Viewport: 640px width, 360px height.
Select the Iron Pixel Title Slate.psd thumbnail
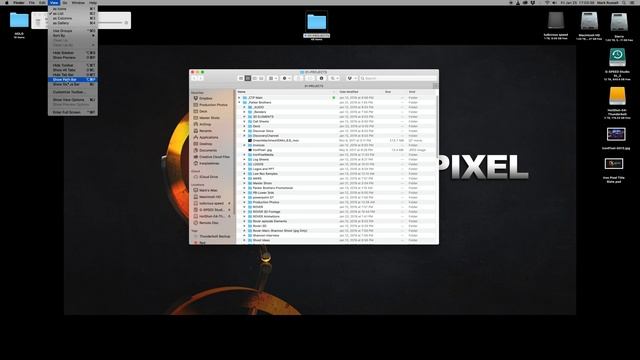[x=614, y=164]
